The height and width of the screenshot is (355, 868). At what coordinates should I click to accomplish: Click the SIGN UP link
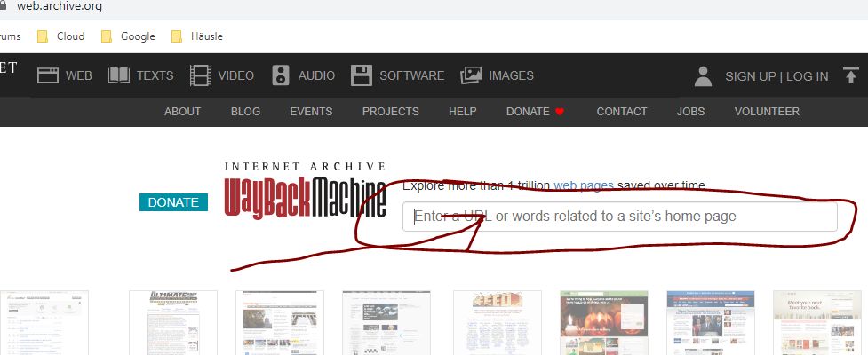click(751, 77)
